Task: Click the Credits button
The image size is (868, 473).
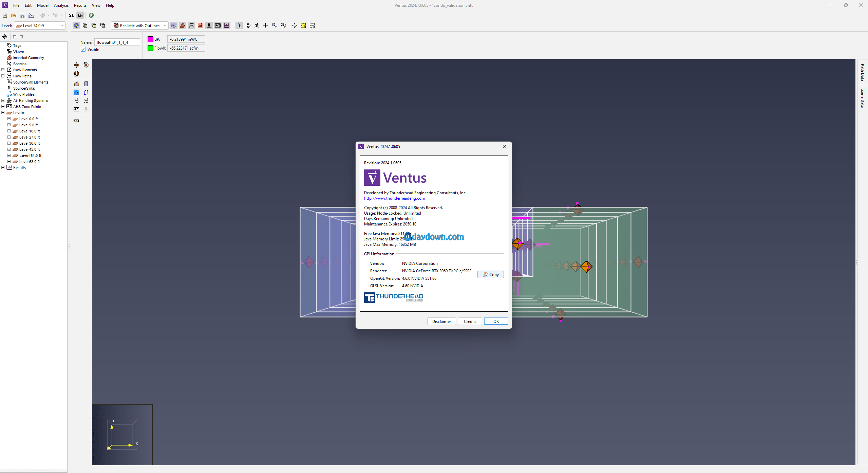Action: click(470, 321)
